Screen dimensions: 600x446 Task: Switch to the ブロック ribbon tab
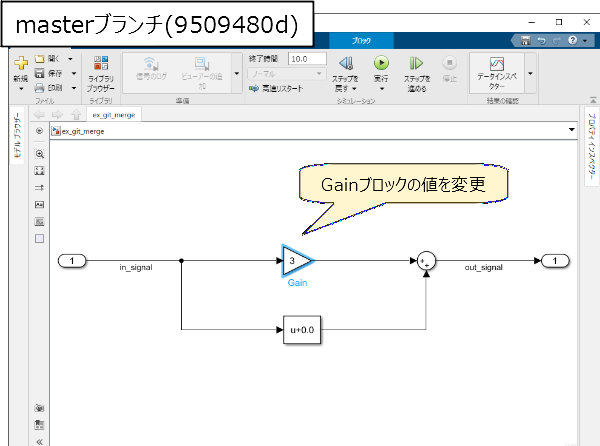(x=361, y=41)
